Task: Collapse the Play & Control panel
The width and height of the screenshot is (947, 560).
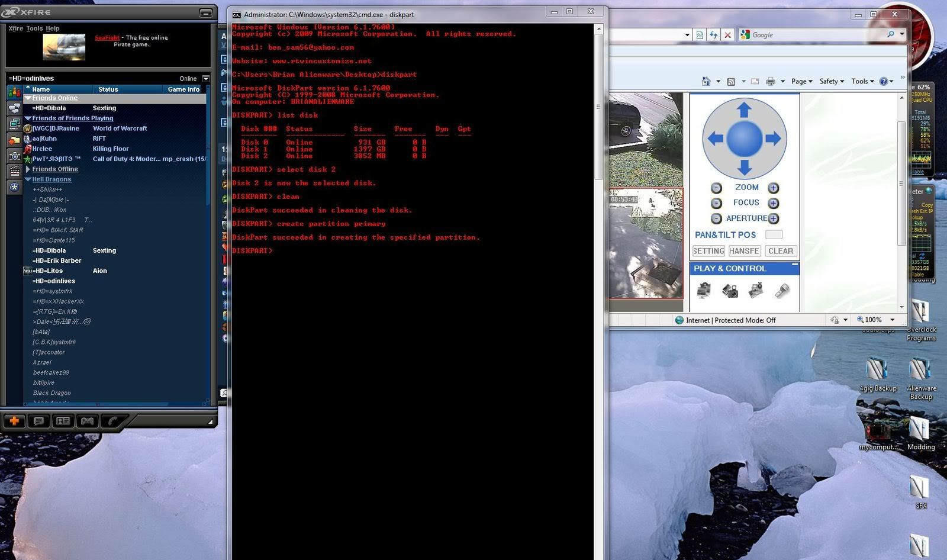Action: click(x=794, y=265)
